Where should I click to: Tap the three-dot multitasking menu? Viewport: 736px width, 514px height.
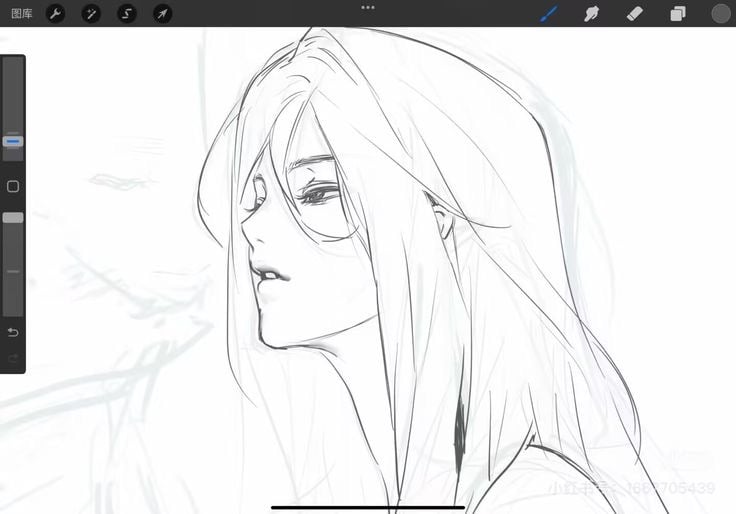click(x=368, y=7)
